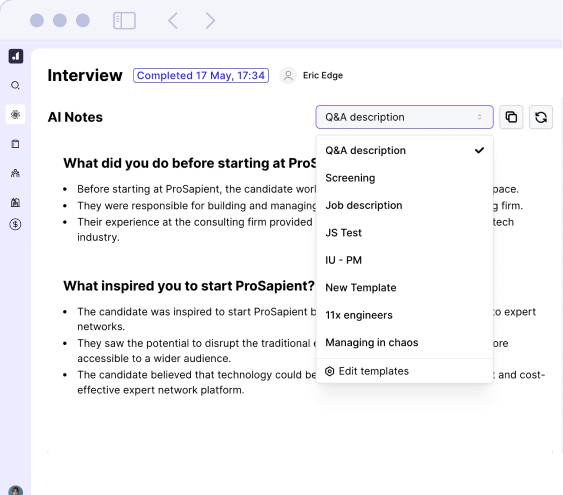Viewport: 563px width, 495px height.
Task: Toggle the sidebar panel icon in title bar
Action: pyautogui.click(x=124, y=20)
